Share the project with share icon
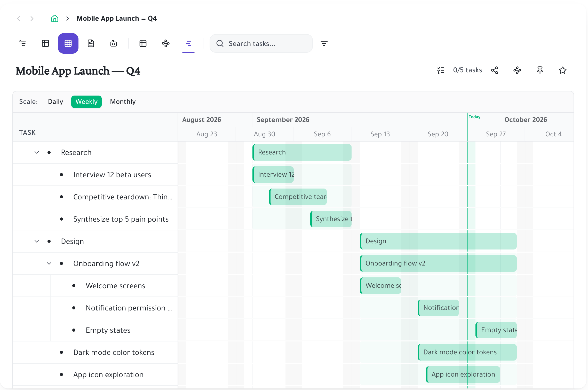Screen dimensions: 588x390 (495, 70)
